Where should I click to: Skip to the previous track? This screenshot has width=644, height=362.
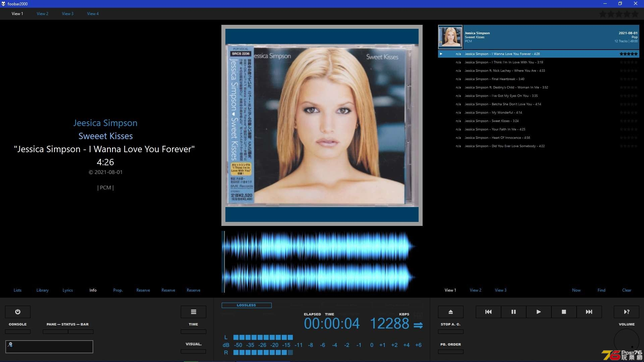point(488,312)
